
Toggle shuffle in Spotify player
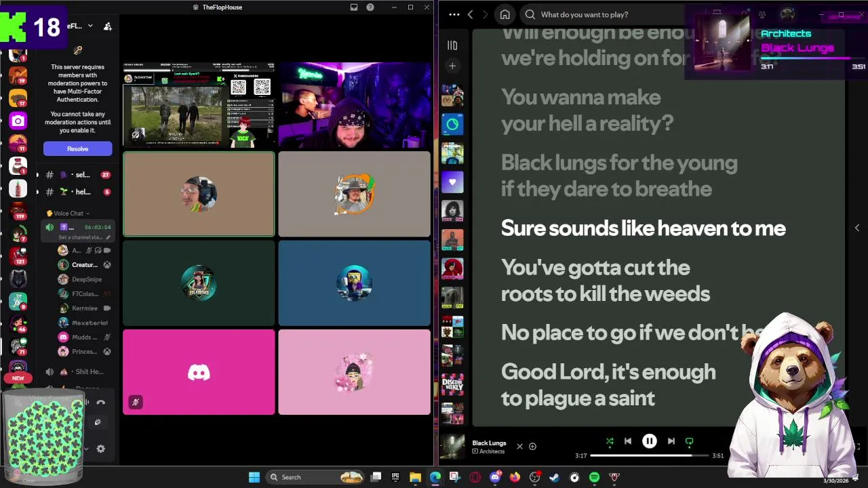coord(610,441)
